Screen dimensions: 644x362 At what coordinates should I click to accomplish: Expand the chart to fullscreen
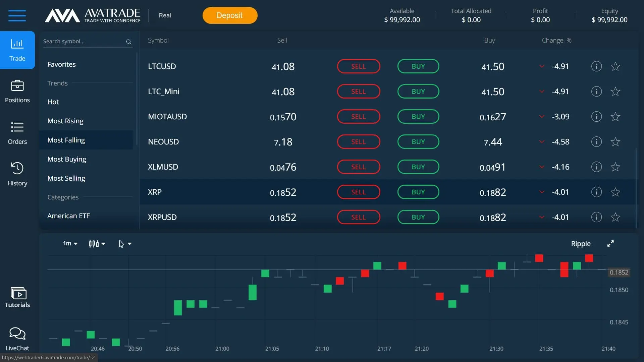coord(610,244)
